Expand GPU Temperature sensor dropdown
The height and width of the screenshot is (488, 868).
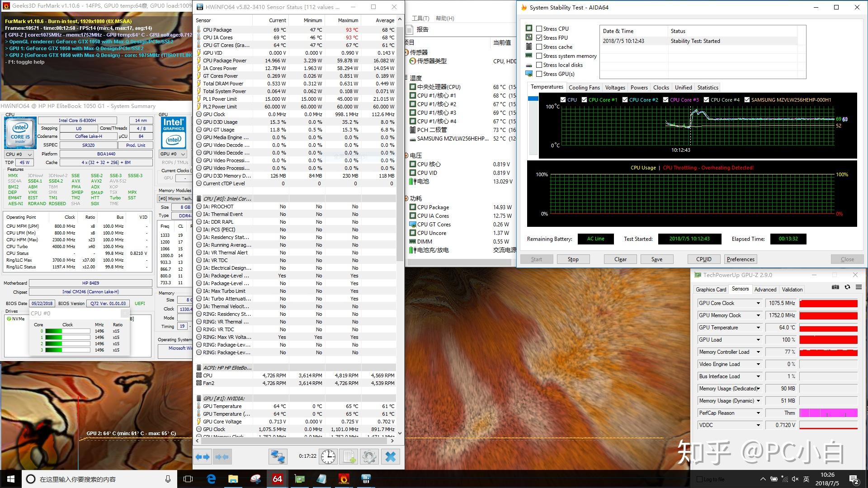click(x=758, y=328)
